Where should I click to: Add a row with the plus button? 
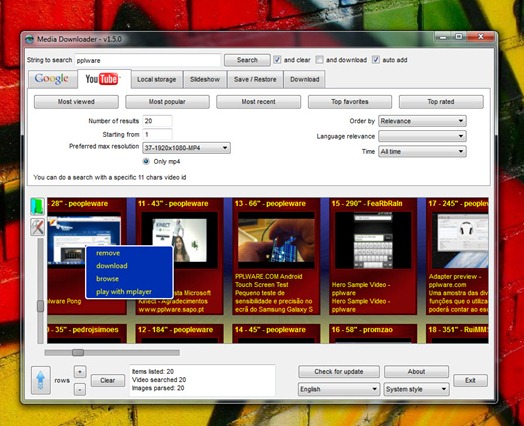pyautogui.click(x=80, y=372)
